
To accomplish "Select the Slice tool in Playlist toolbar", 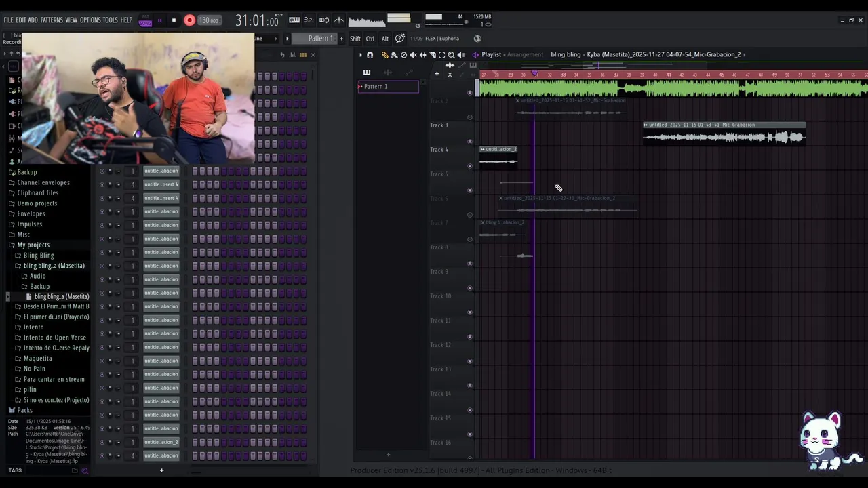I will point(433,55).
